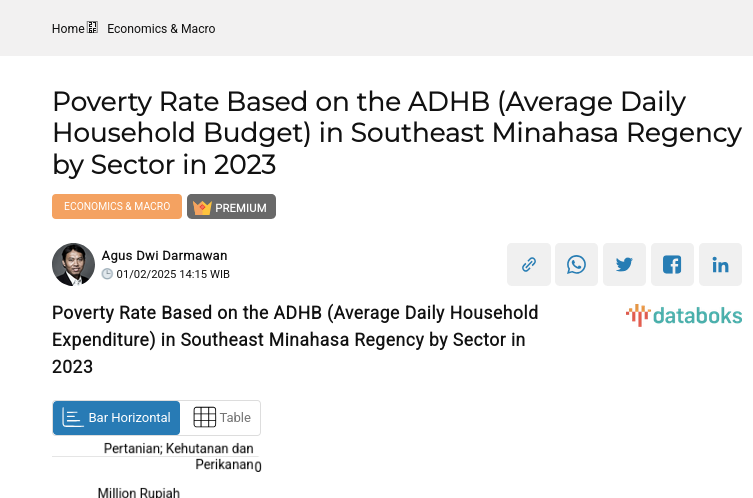The height and width of the screenshot is (498, 753).
Task: Click the databoks logo
Action: click(684, 316)
